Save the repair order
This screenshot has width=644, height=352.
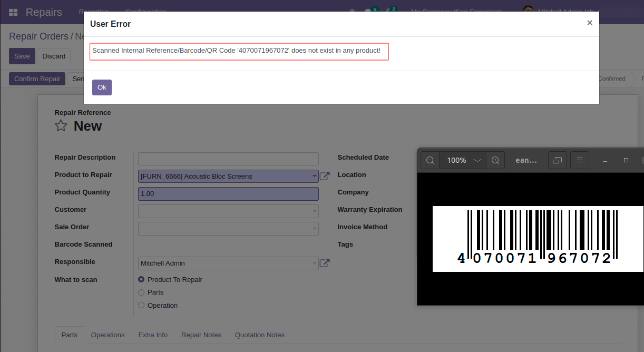[22, 56]
